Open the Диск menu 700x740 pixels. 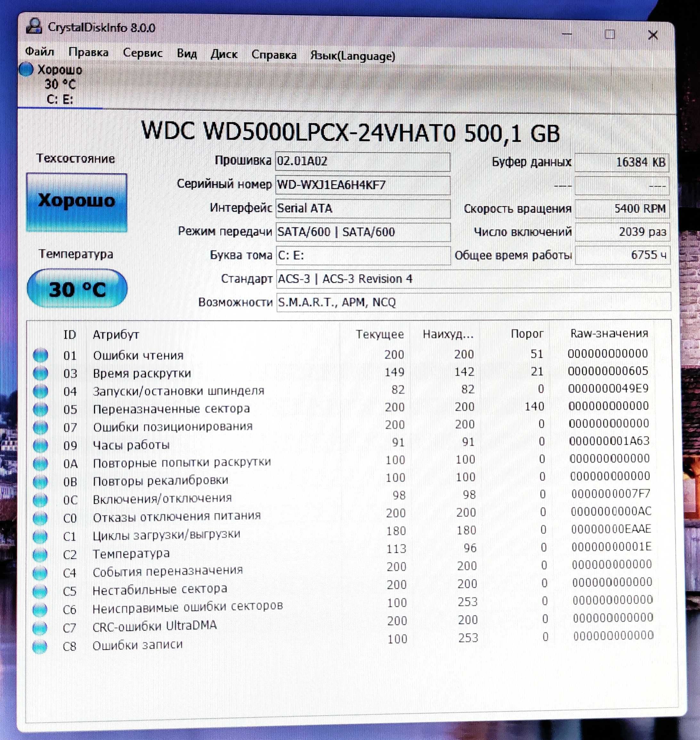[x=224, y=55]
